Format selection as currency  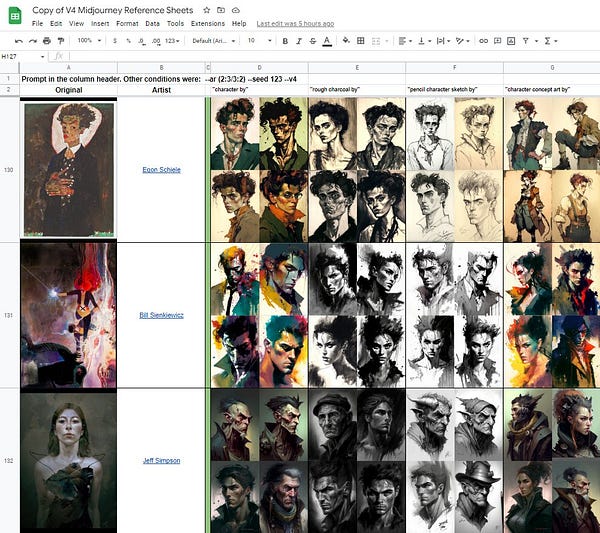click(115, 41)
